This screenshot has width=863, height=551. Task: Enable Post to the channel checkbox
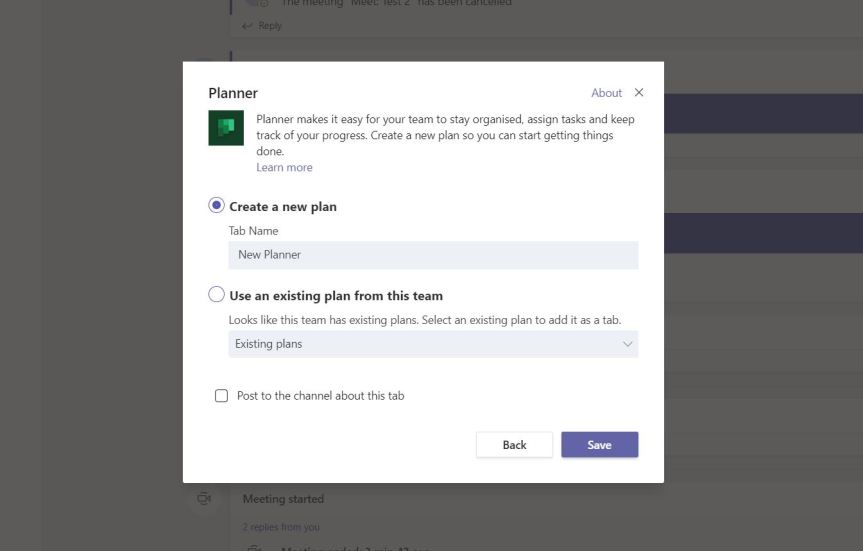(222, 396)
